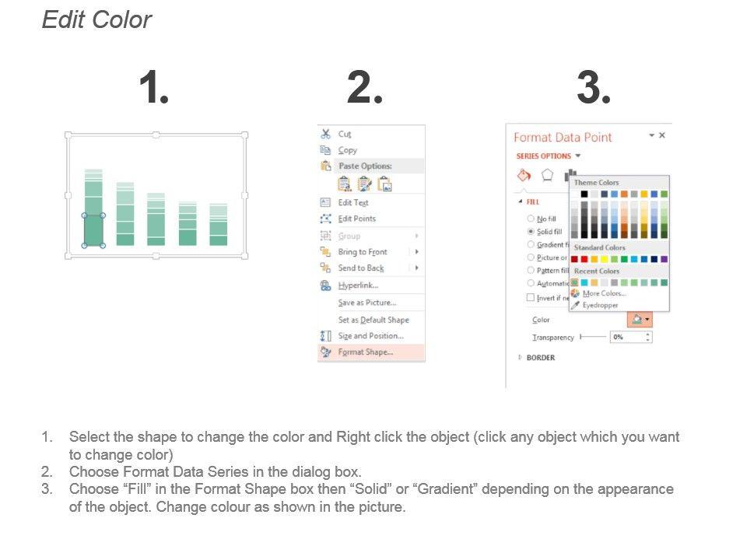Screen dimensions: 747x560
Task: Choose the first Paste Options icon
Action: click(x=344, y=184)
